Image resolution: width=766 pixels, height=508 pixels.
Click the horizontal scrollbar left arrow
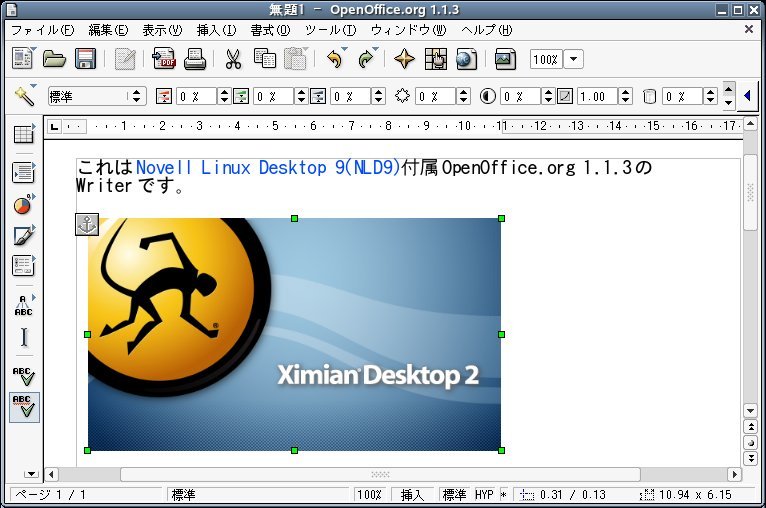coord(51,474)
